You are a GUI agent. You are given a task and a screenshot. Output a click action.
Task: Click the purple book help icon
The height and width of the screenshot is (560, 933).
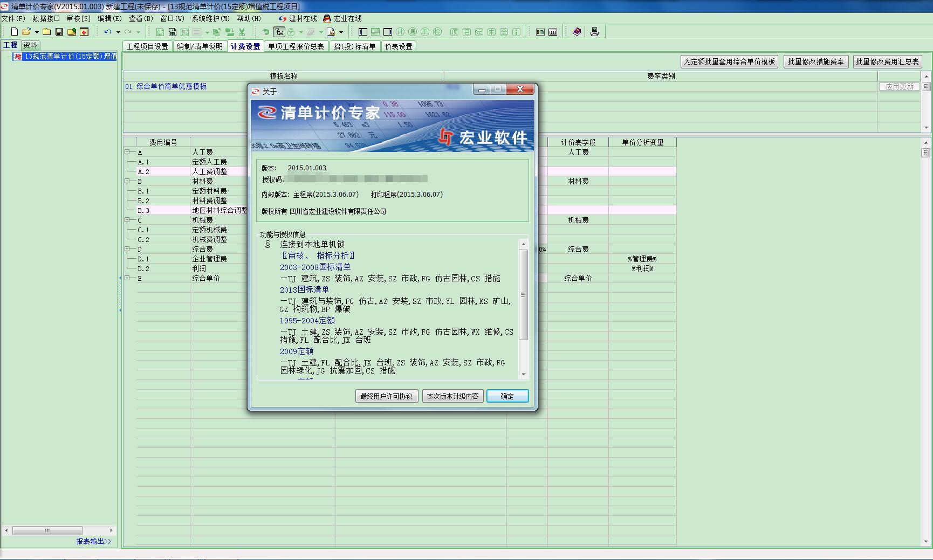click(x=577, y=32)
